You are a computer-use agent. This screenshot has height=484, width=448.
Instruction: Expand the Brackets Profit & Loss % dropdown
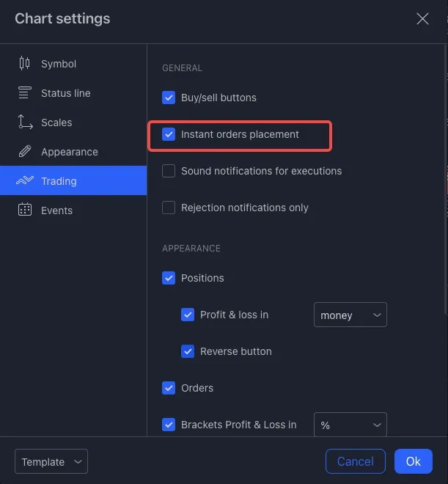click(350, 425)
